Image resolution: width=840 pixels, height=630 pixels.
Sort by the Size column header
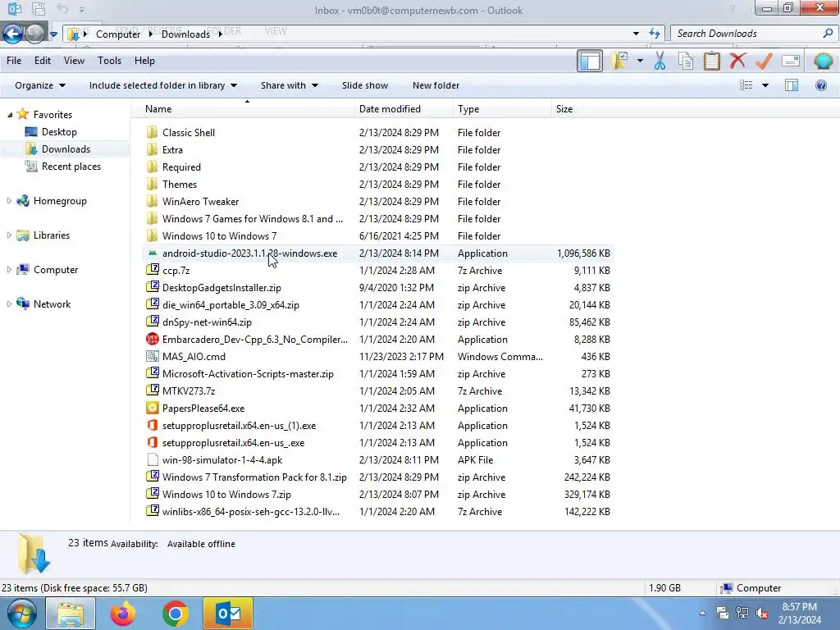(582, 109)
